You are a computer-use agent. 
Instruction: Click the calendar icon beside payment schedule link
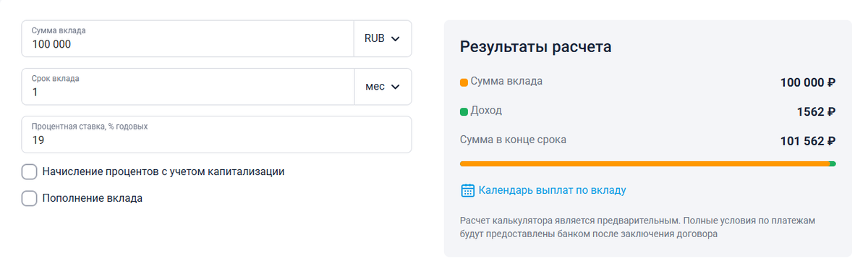coord(467,190)
